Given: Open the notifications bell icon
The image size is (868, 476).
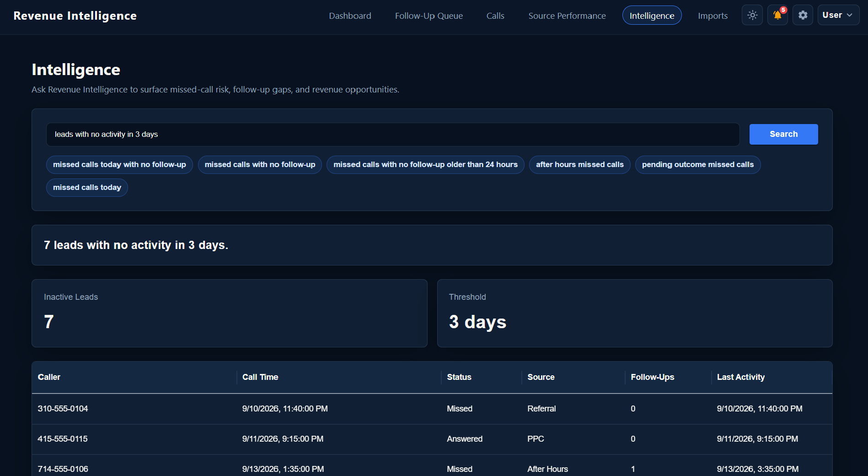Looking at the screenshot, I should [777, 15].
